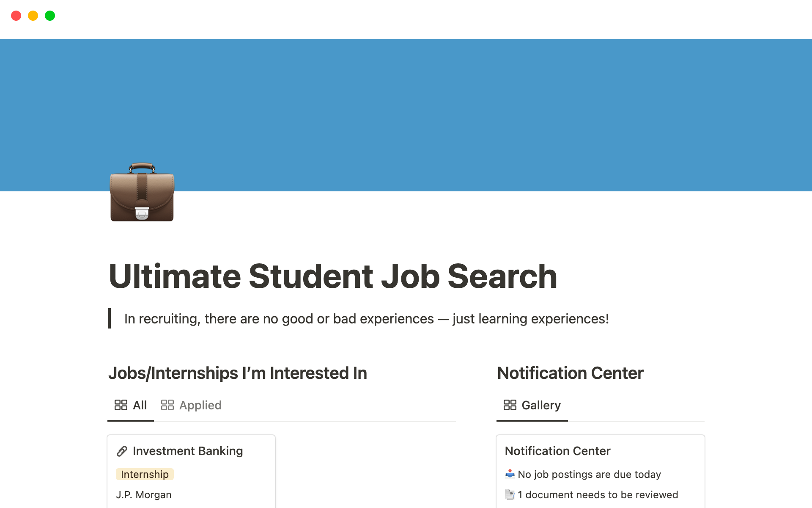812x508 pixels.
Task: Click the briefcase page icon
Action: (142, 193)
